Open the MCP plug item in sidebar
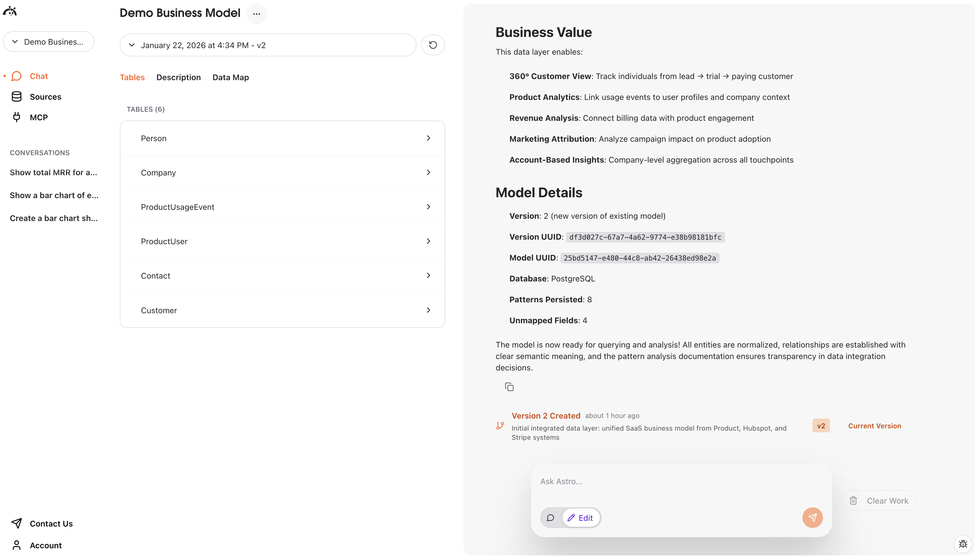Image resolution: width=978 pixels, height=560 pixels. coord(38,117)
